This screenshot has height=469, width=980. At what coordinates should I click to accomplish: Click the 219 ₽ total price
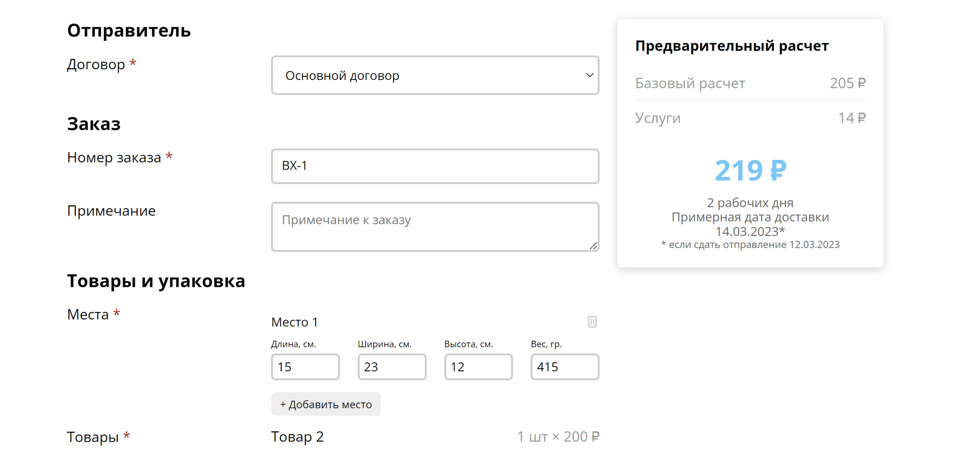click(x=750, y=170)
